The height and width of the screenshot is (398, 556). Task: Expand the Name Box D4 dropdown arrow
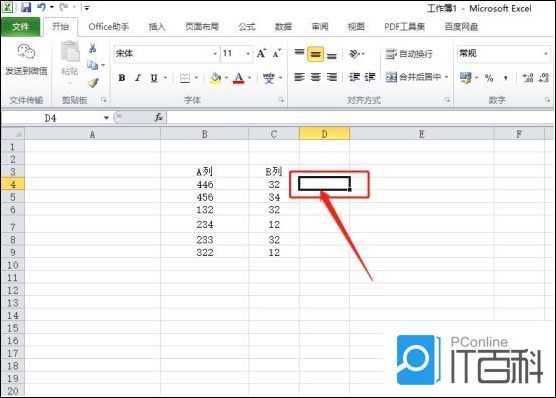106,118
